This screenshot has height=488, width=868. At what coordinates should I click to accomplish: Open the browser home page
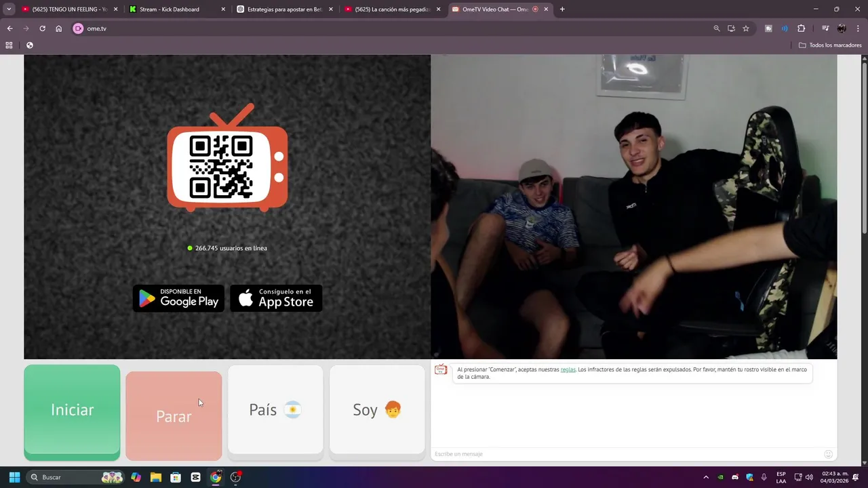coord(59,28)
